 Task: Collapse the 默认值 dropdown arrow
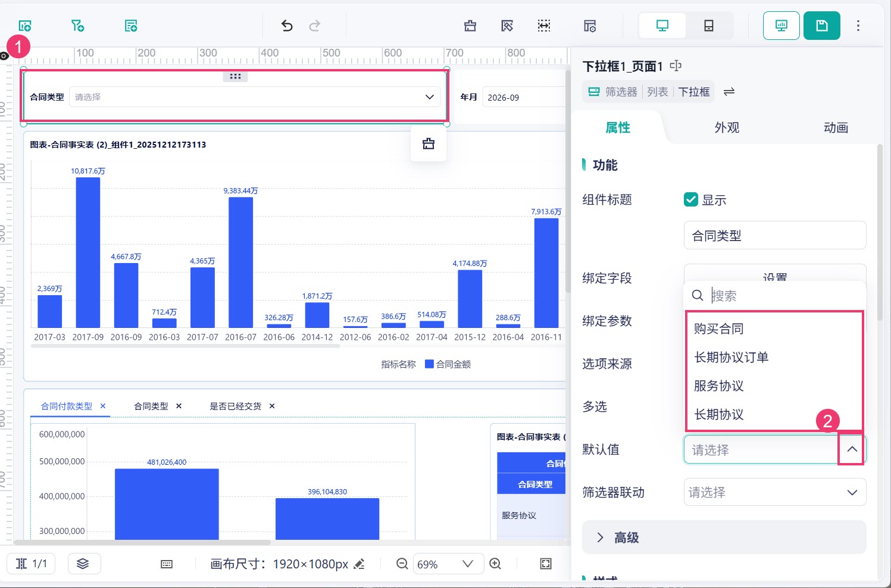tap(852, 449)
